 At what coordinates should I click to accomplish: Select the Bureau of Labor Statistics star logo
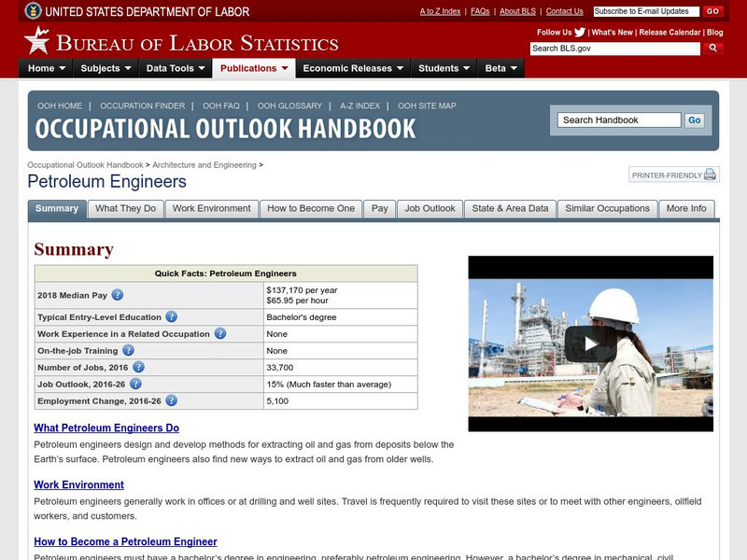point(35,40)
